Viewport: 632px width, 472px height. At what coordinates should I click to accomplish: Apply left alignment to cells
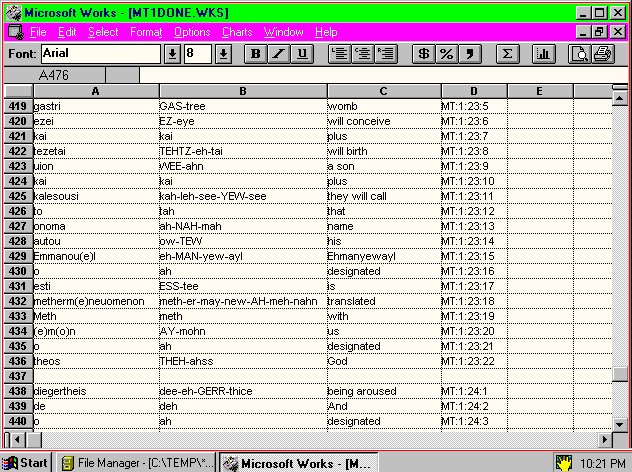340,54
